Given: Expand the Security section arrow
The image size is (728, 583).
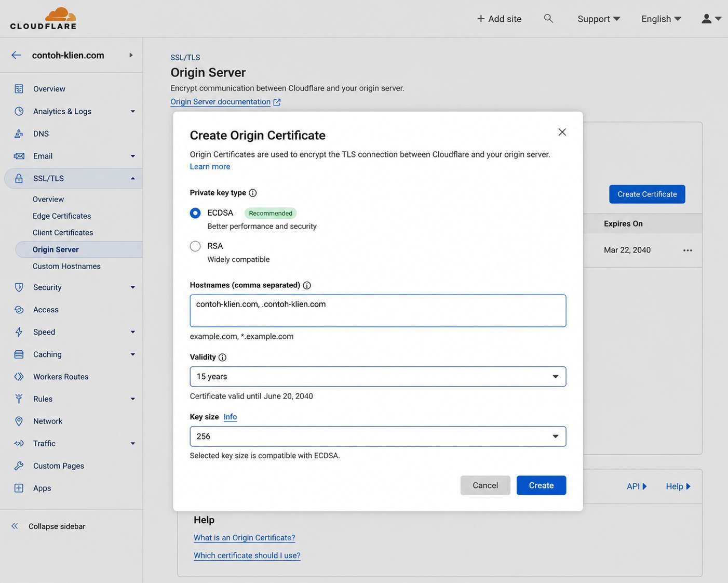Looking at the screenshot, I should click(x=133, y=287).
